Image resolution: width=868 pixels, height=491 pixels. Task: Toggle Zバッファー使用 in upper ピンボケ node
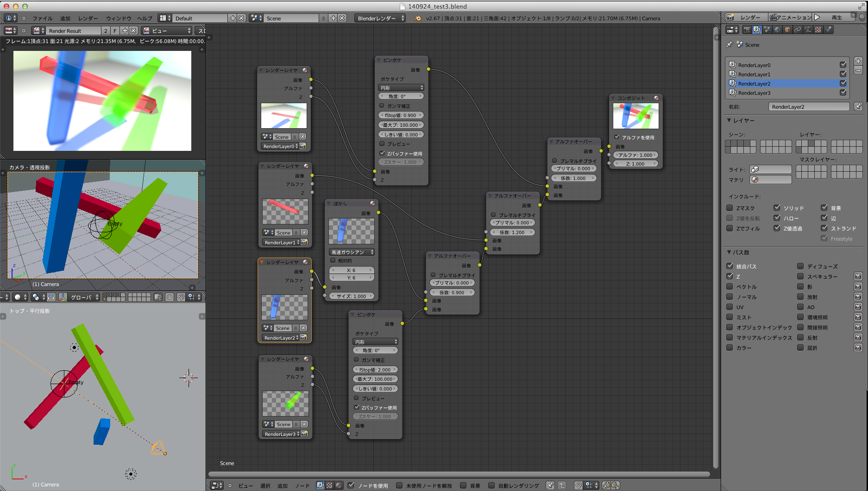point(382,153)
